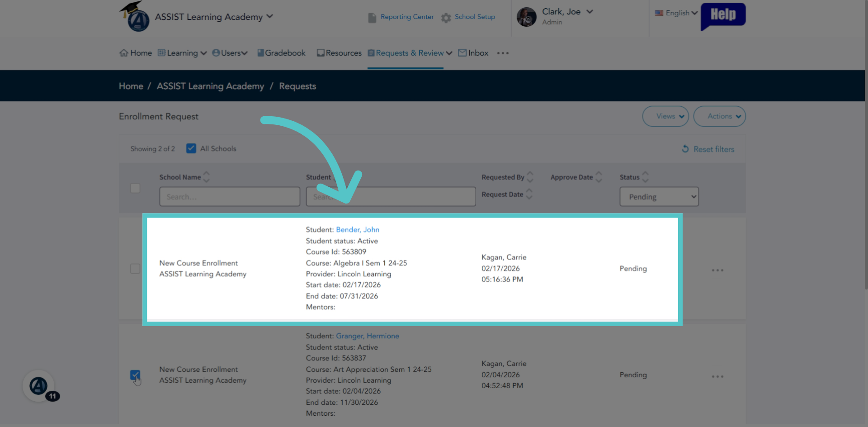
Task: Open the three-dot overflow menu in navigation bar
Action: 503,53
